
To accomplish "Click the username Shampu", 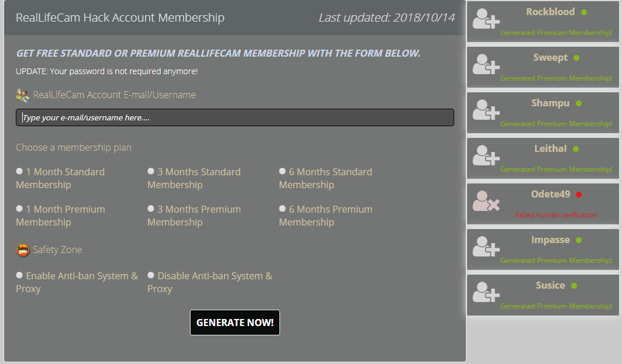I will [x=550, y=103].
